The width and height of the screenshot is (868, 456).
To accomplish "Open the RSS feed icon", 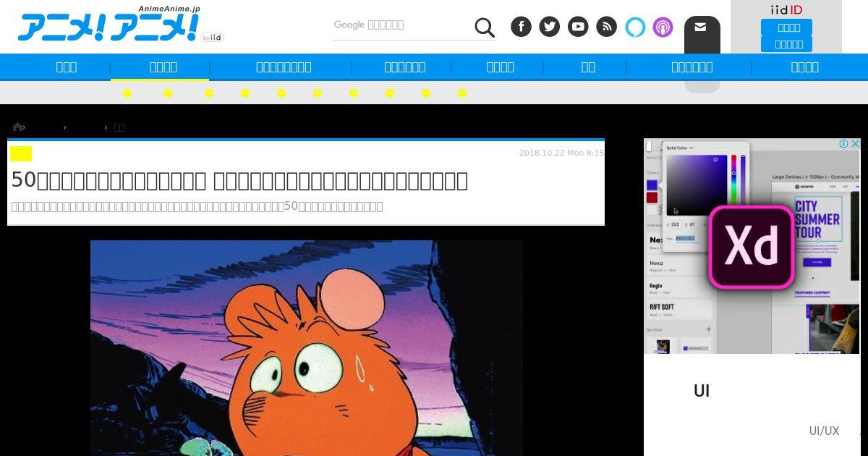I will point(606,27).
